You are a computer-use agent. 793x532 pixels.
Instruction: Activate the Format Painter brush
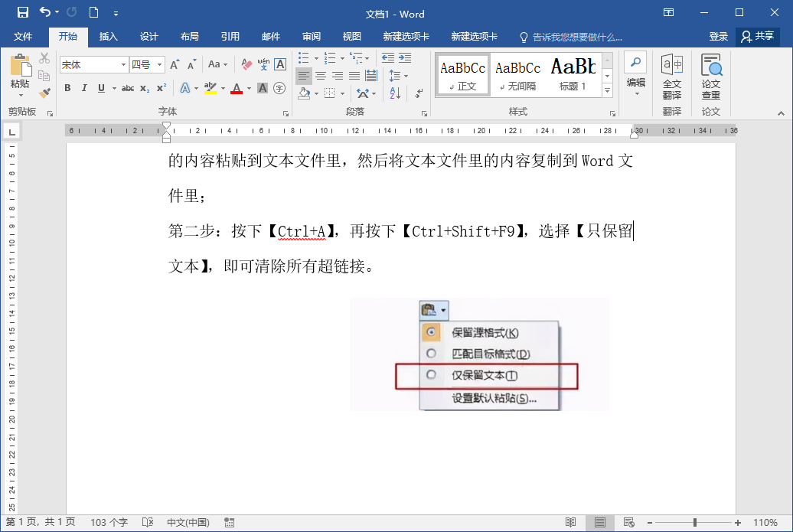point(44,93)
